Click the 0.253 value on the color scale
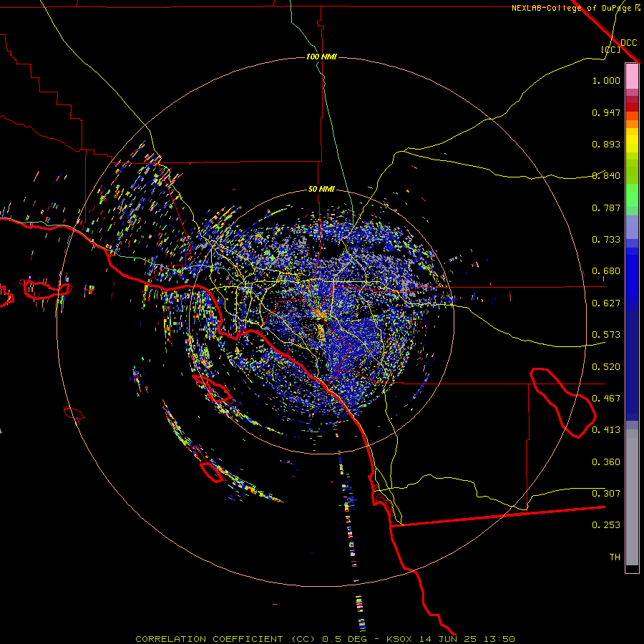The image size is (644, 644). [606, 525]
